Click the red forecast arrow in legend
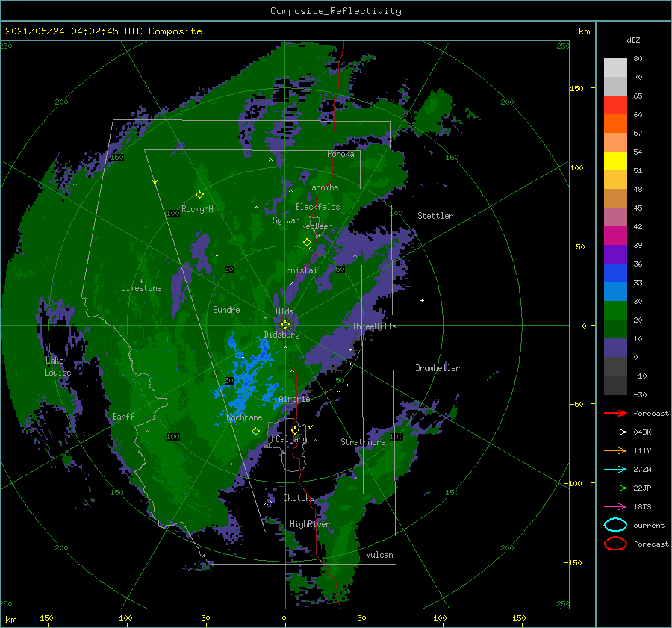This screenshot has height=628, width=672. point(615,413)
